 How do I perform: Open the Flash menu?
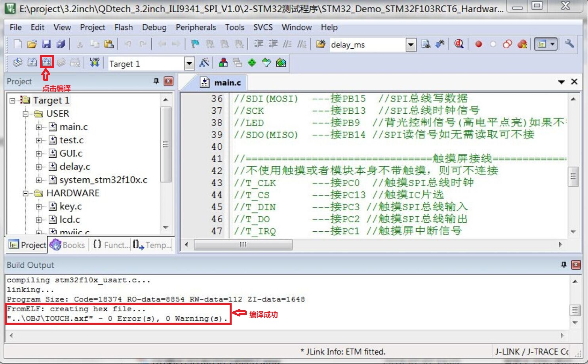click(123, 27)
